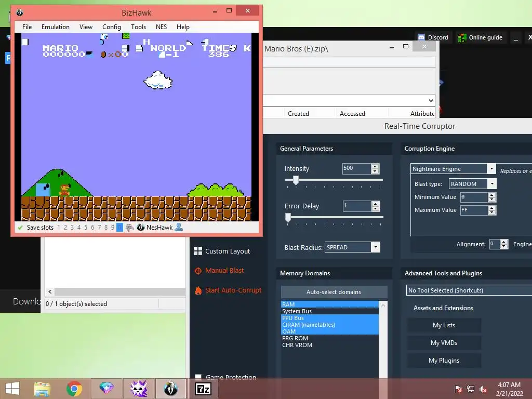The height and width of the screenshot is (399, 532).
Task: Open 7-Zip from the taskbar
Action: (203, 389)
